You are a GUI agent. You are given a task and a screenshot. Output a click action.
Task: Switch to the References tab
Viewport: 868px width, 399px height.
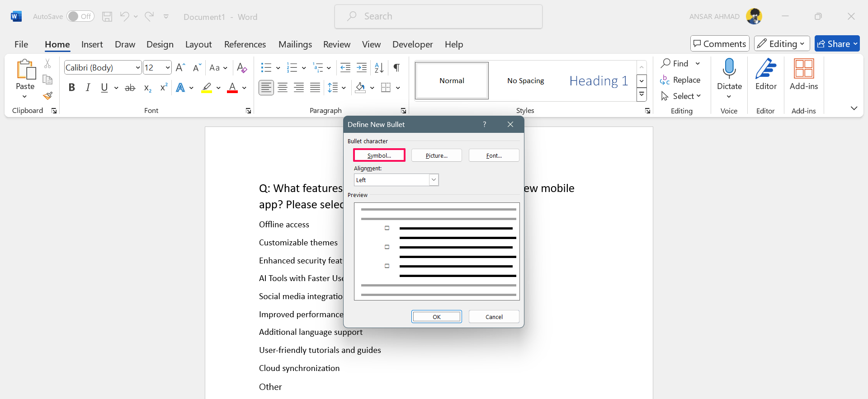click(x=245, y=44)
